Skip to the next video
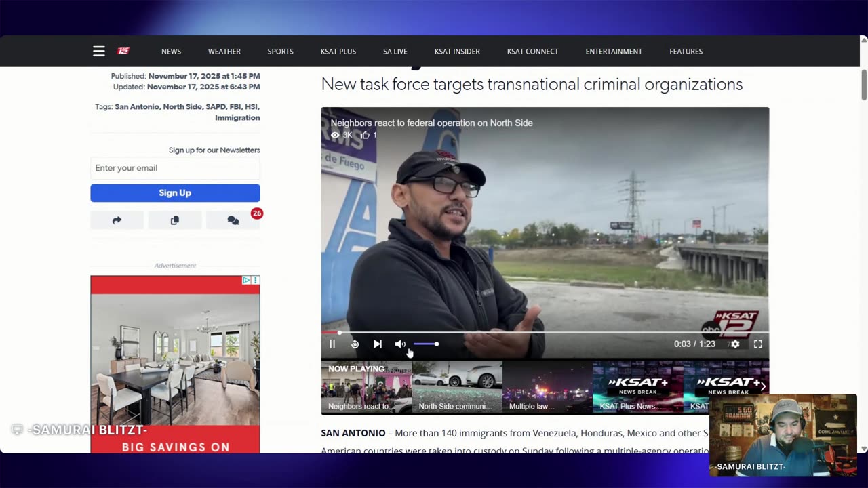 click(x=378, y=344)
